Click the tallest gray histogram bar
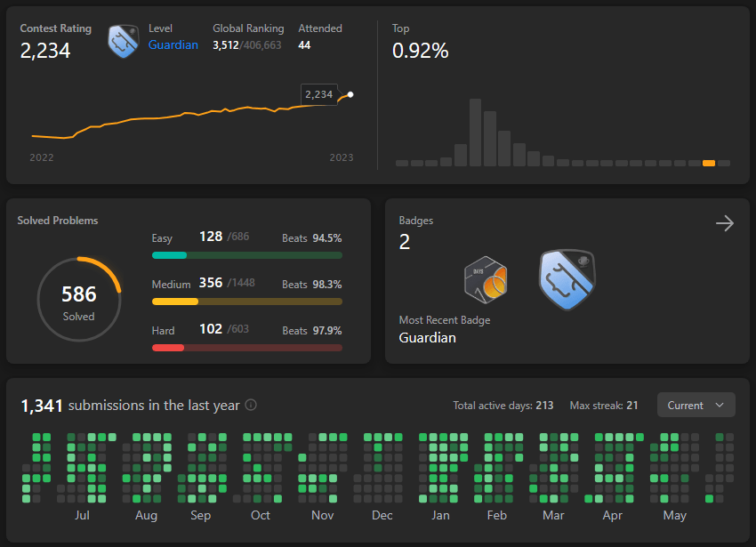The image size is (756, 547). (476, 133)
